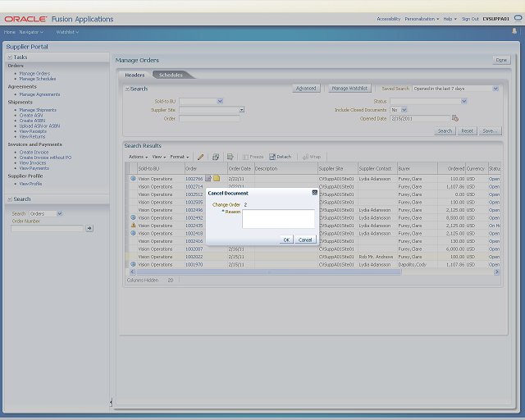
Task: Open the Include Closed Documents dropdown
Action: pyautogui.click(x=404, y=110)
